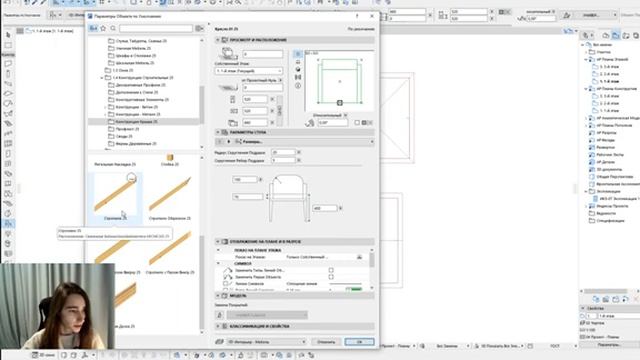Click the symbol line type sample
Viewport: 640px width, 360px height.
click(345, 283)
